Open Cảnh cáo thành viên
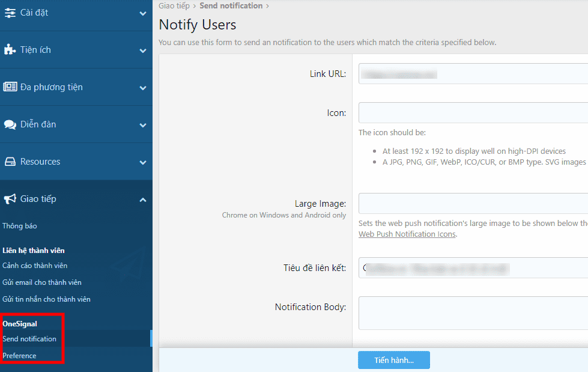 coord(35,266)
